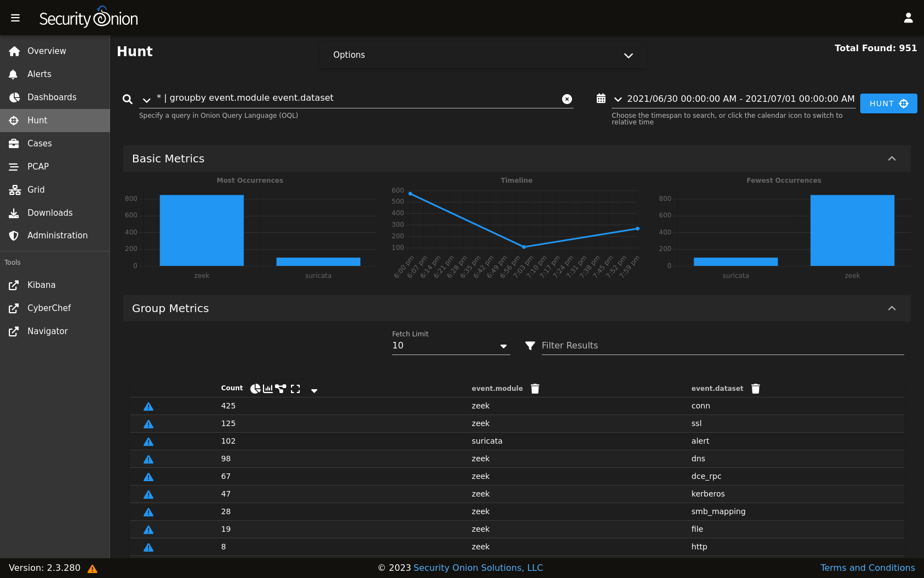This screenshot has height=578, width=924.
Task: Launch the Kibana external tool
Action: tap(55, 285)
